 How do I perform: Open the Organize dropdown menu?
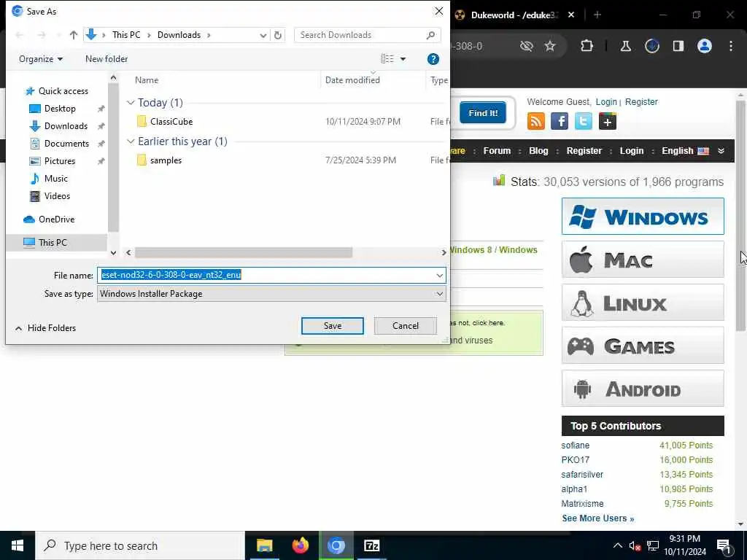(x=41, y=59)
